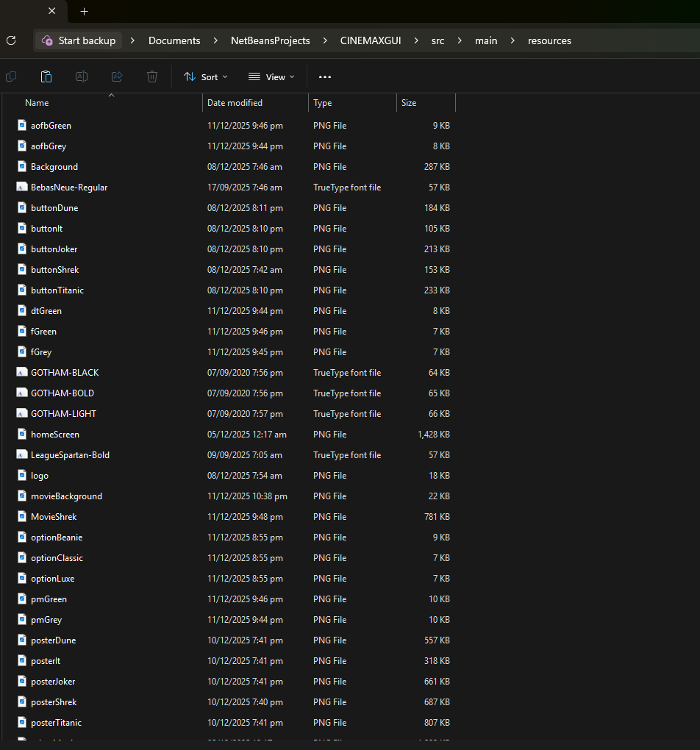
Task: Expand chevron after CINEMAXGUI in address bar
Action: (416, 40)
